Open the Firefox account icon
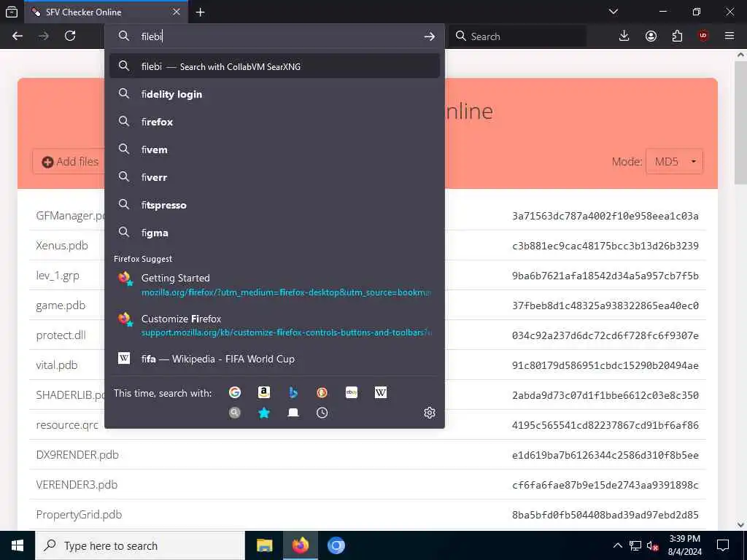Image resolution: width=747 pixels, height=560 pixels. click(x=651, y=36)
